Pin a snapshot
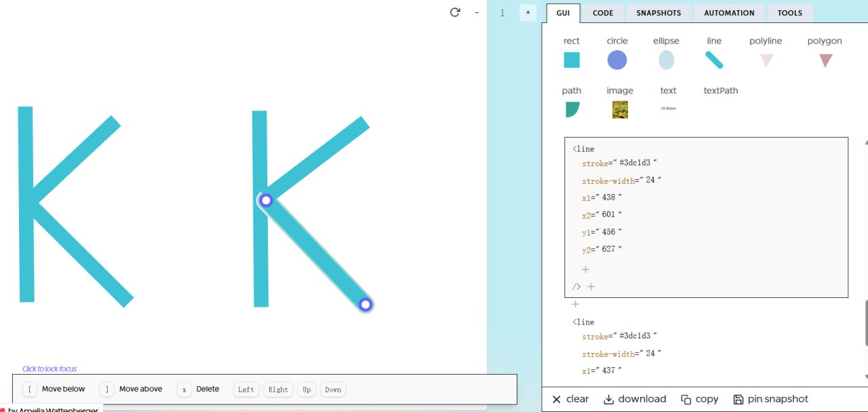This screenshot has width=868, height=412. click(x=771, y=399)
